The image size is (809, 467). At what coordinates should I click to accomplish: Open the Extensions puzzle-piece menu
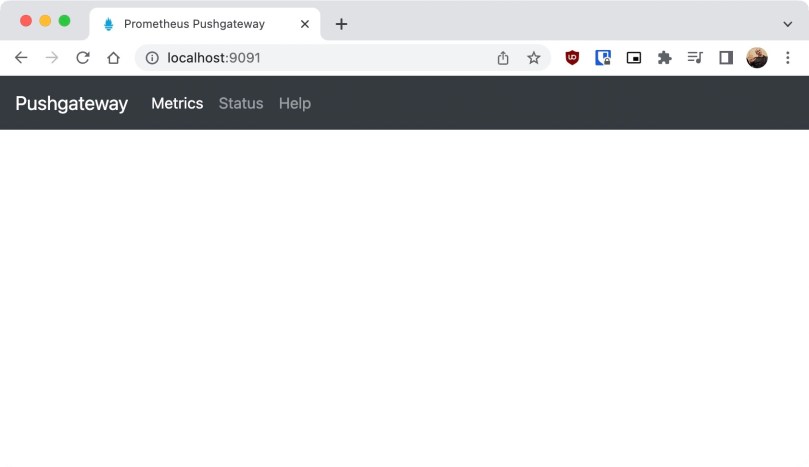coord(665,58)
